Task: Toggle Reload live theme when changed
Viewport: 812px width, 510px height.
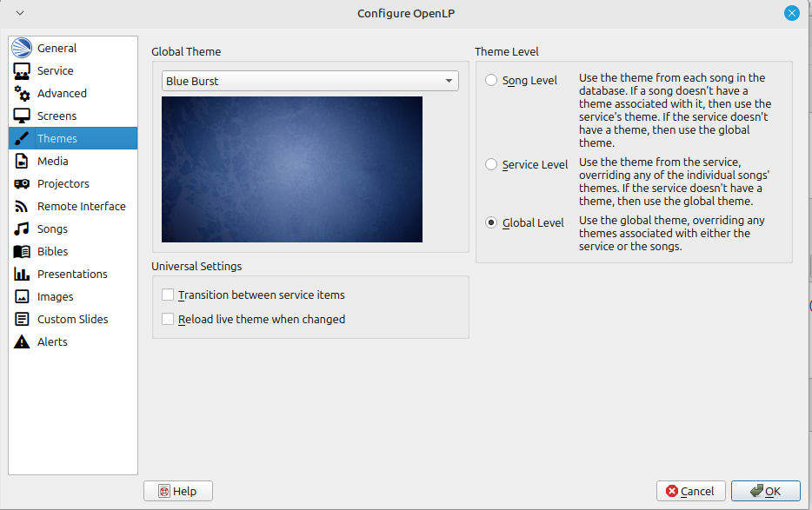Action: (168, 320)
